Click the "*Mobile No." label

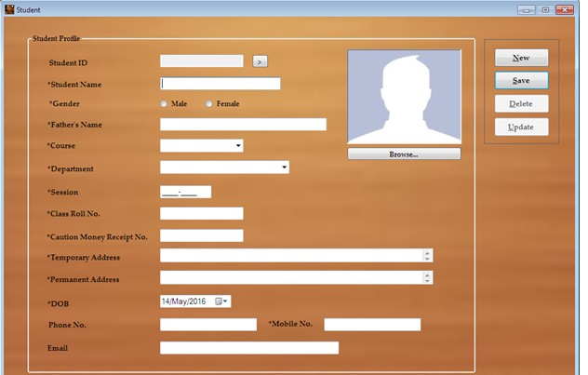point(290,324)
